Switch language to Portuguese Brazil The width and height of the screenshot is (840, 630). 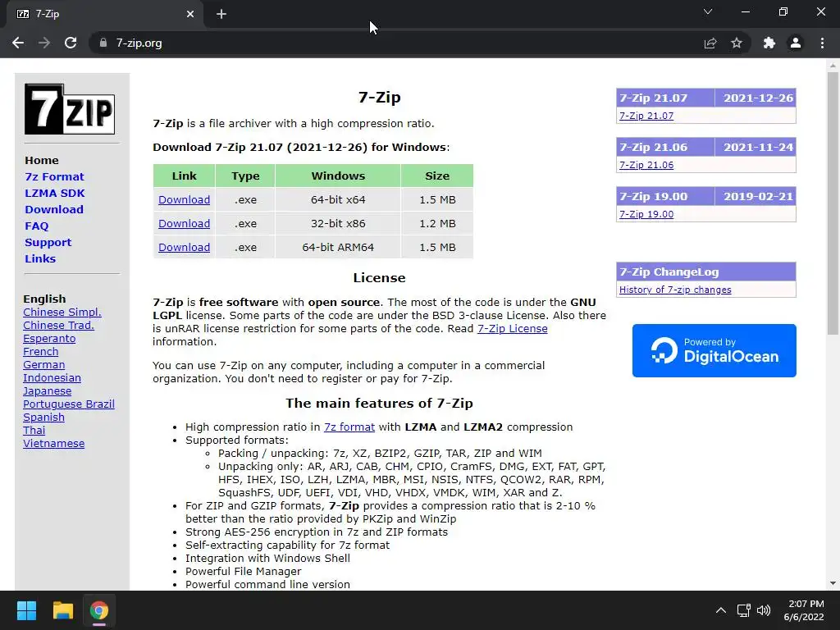[x=69, y=404]
